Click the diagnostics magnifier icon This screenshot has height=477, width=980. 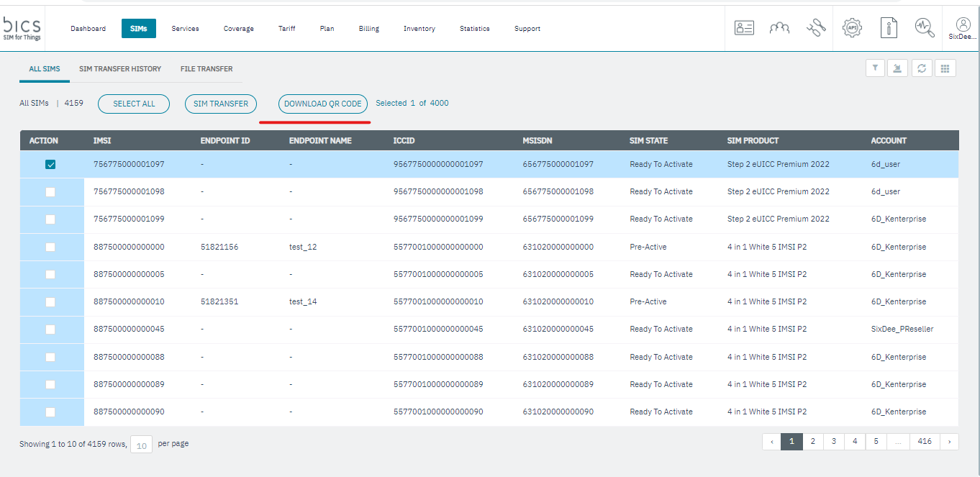(x=925, y=28)
